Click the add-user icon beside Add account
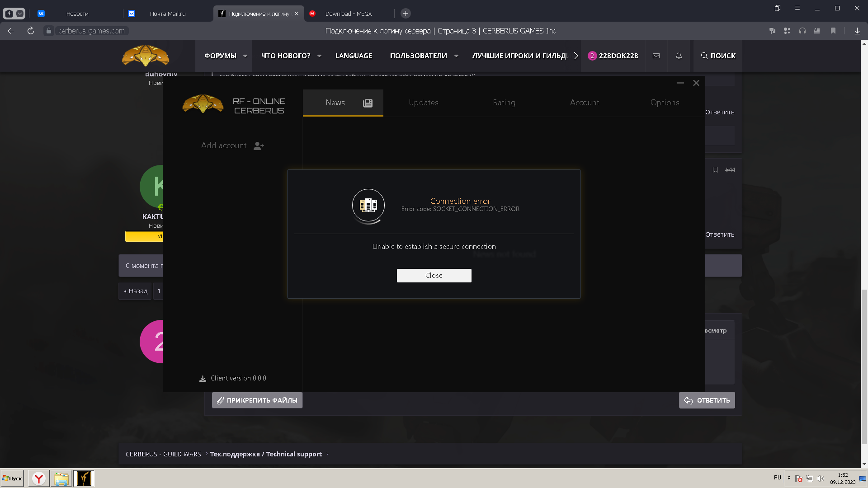 (259, 146)
